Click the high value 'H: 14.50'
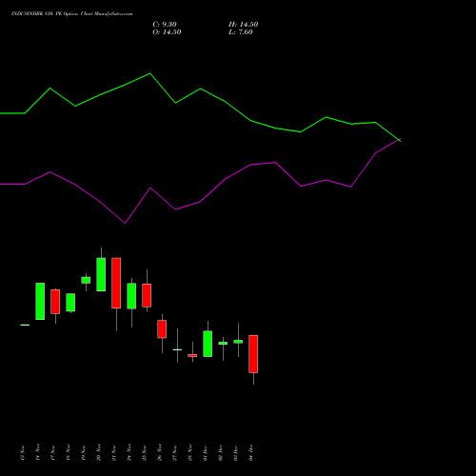Image resolution: width=476 pixels, height=476 pixels. pyautogui.click(x=243, y=25)
